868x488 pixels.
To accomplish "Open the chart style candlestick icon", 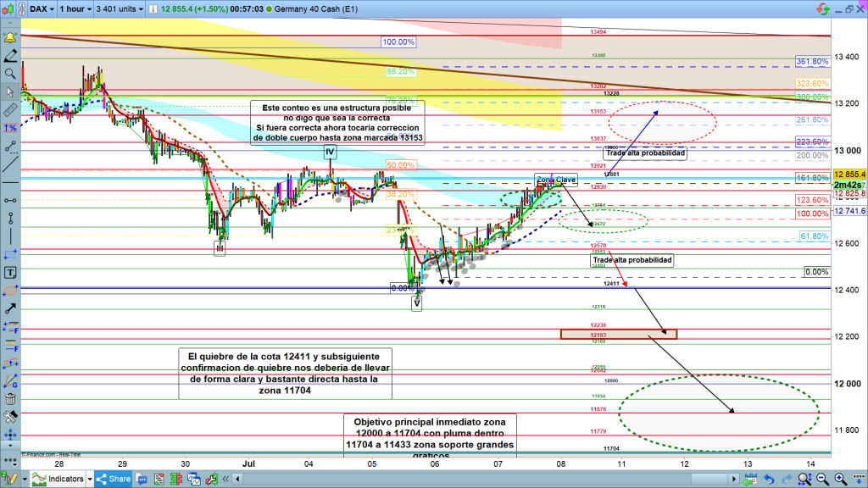I will coord(11,8).
